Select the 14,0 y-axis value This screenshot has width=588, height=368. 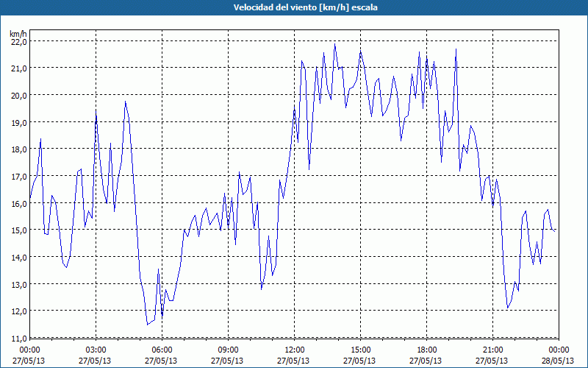click(x=19, y=257)
